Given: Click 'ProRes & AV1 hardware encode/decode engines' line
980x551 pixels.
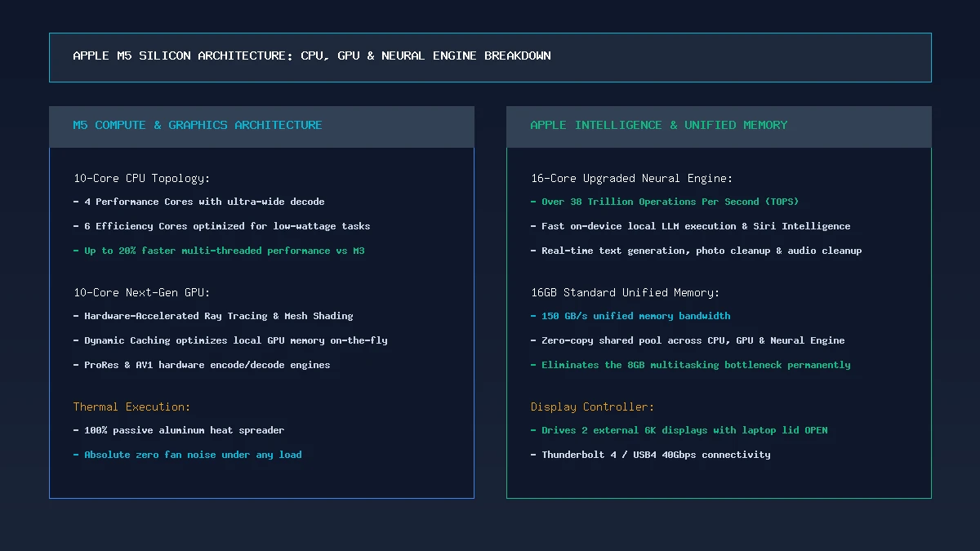Looking at the screenshot, I should [x=202, y=365].
